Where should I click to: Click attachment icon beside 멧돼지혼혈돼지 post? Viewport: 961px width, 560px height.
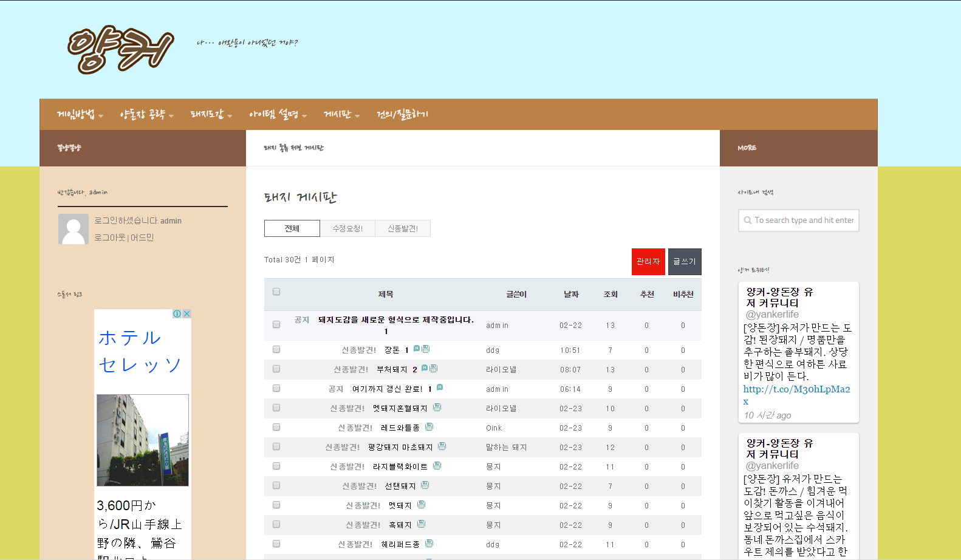tap(437, 408)
